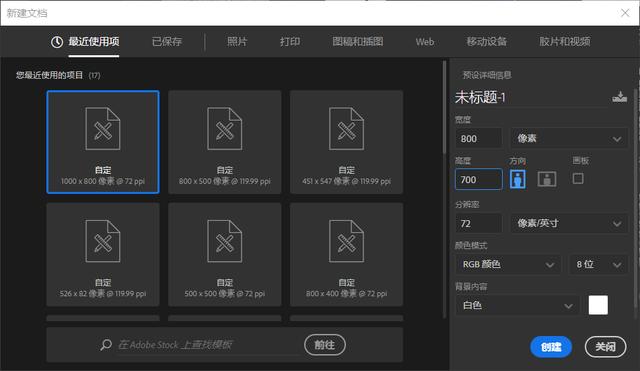Click document icon of 500 x 500 preset
Screen dimensions: 640x371
click(224, 241)
